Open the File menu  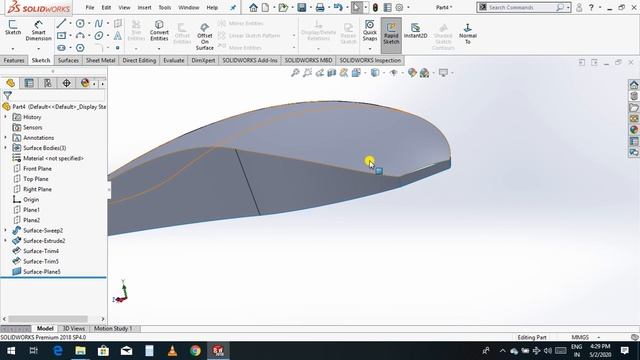point(90,7)
